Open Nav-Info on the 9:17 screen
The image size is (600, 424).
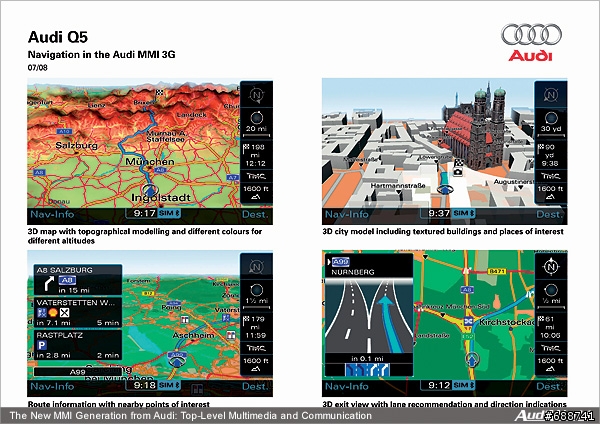coord(52,214)
